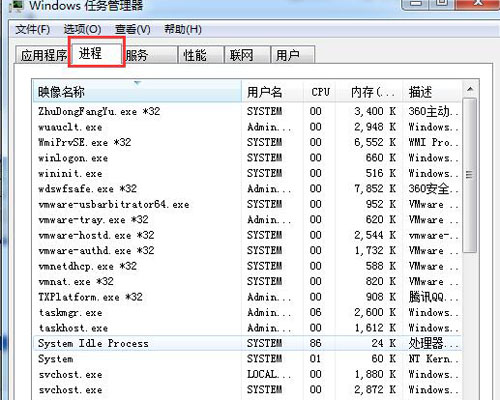Open the 文件(F) menu
Image resolution: width=500 pixels, height=400 pixels.
pyautogui.click(x=32, y=30)
